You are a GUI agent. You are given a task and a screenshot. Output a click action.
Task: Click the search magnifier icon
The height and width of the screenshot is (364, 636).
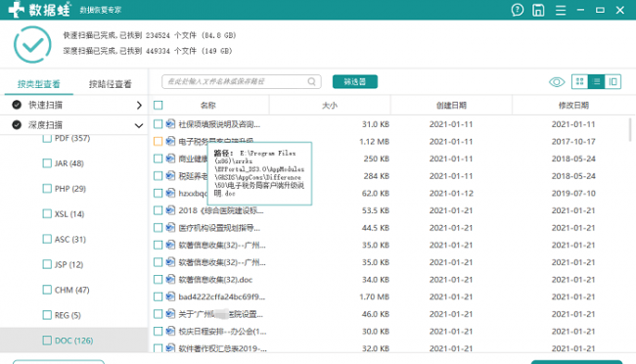click(311, 81)
